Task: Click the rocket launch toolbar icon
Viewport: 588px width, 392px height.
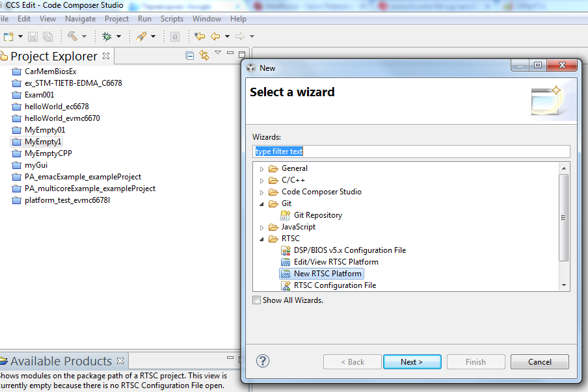Action: click(141, 36)
